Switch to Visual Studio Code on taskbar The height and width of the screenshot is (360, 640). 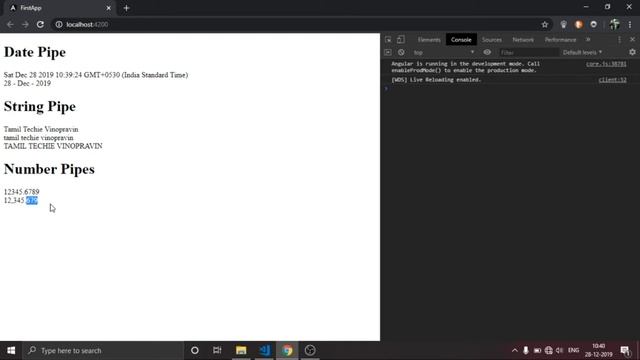point(264,350)
